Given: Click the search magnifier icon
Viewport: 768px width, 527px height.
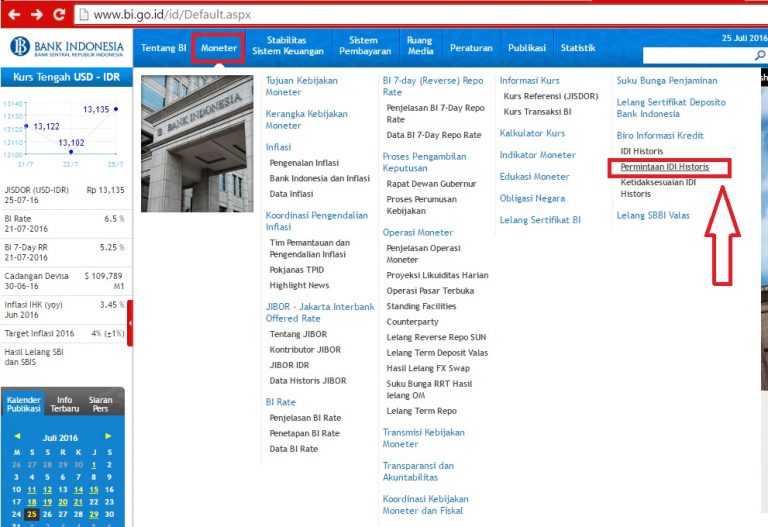Looking at the screenshot, I should point(760,55).
